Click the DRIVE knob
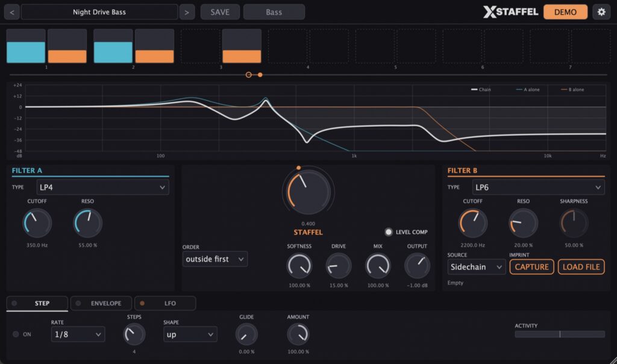The image size is (617, 364). 339,266
